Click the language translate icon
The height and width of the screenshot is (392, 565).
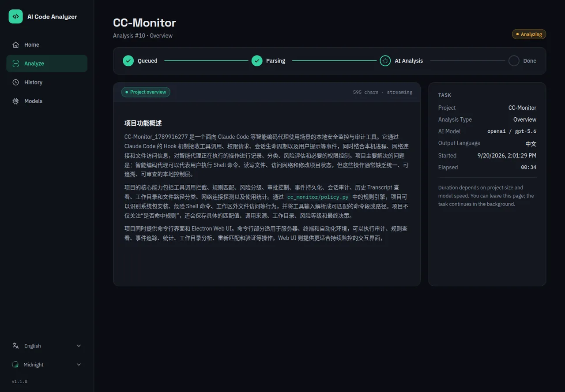click(16, 346)
